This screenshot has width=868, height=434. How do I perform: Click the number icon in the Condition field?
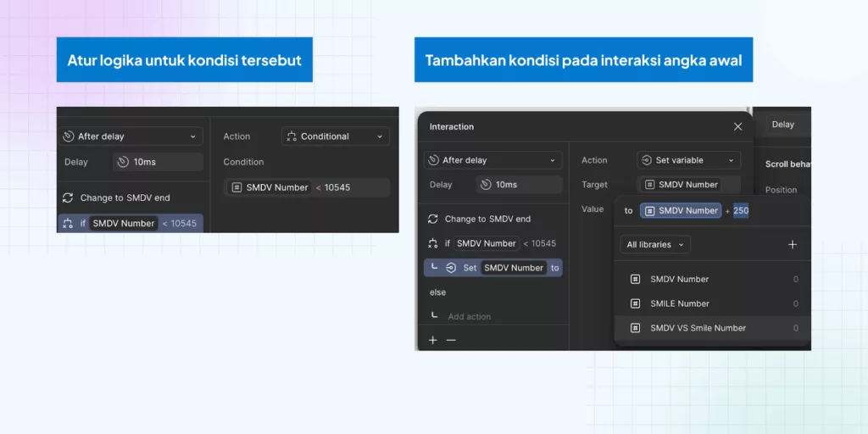click(x=236, y=187)
